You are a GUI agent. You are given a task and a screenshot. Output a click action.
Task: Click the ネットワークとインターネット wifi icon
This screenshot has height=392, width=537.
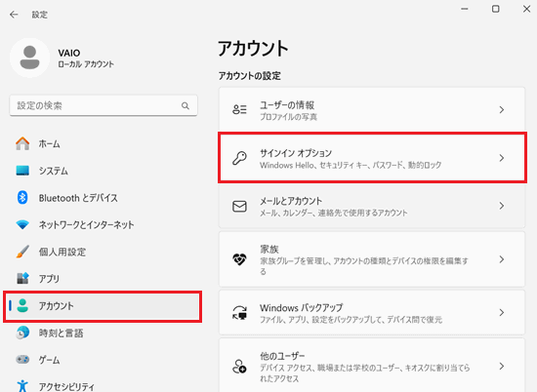click(22, 224)
